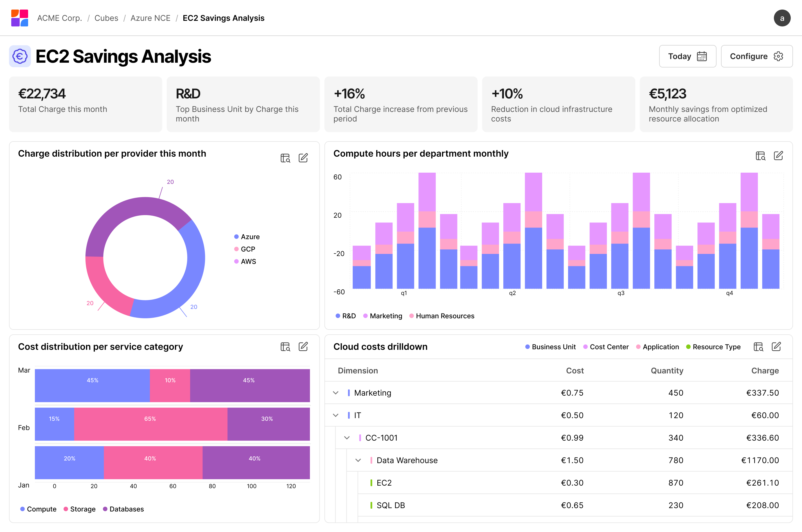Viewport: 802px width, 532px height.
Task: Edit the Cost distribution per service category chart
Action: pos(303,347)
